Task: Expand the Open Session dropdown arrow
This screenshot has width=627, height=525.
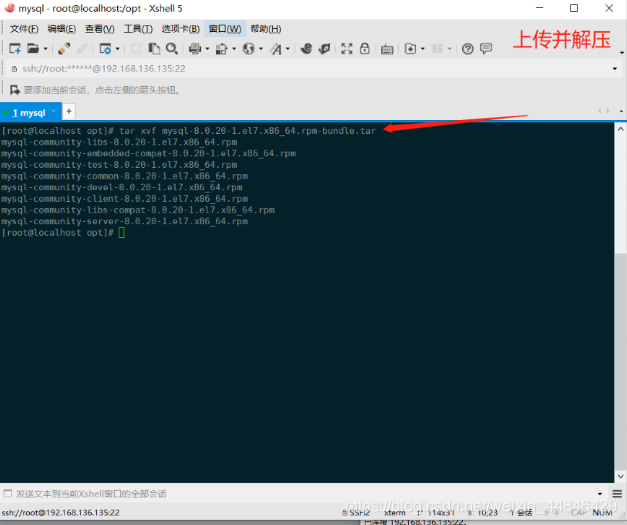Action: 45,49
